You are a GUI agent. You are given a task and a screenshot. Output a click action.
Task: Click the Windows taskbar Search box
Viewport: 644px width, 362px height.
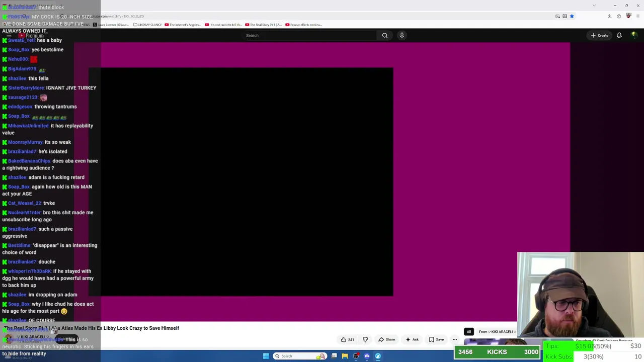(x=300, y=356)
